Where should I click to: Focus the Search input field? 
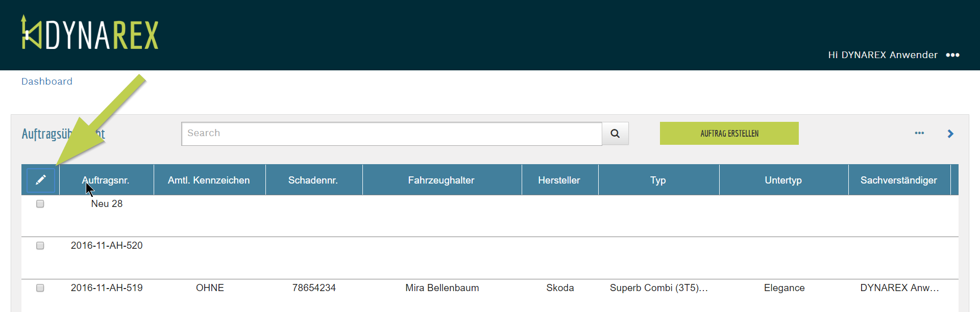[x=391, y=134]
